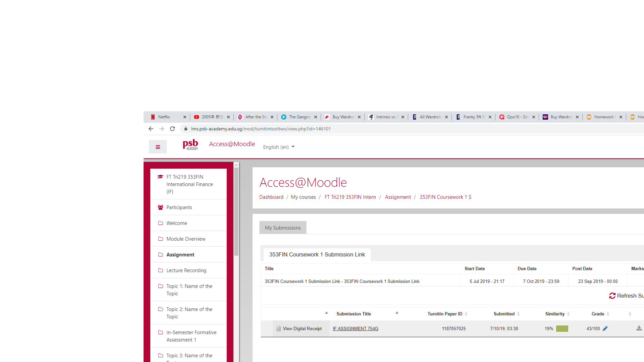
Task: Click the Module Overview folder icon
Action: [160, 239]
